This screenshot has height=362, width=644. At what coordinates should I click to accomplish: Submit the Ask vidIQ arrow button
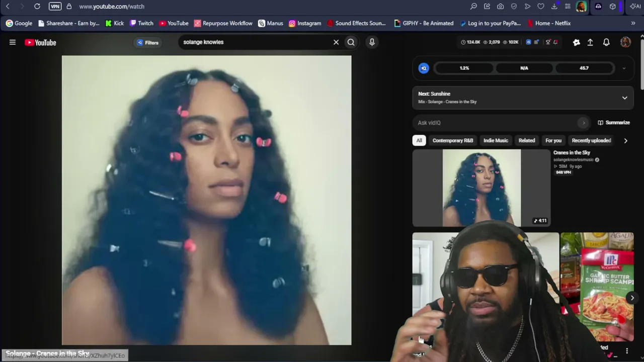coord(584,123)
